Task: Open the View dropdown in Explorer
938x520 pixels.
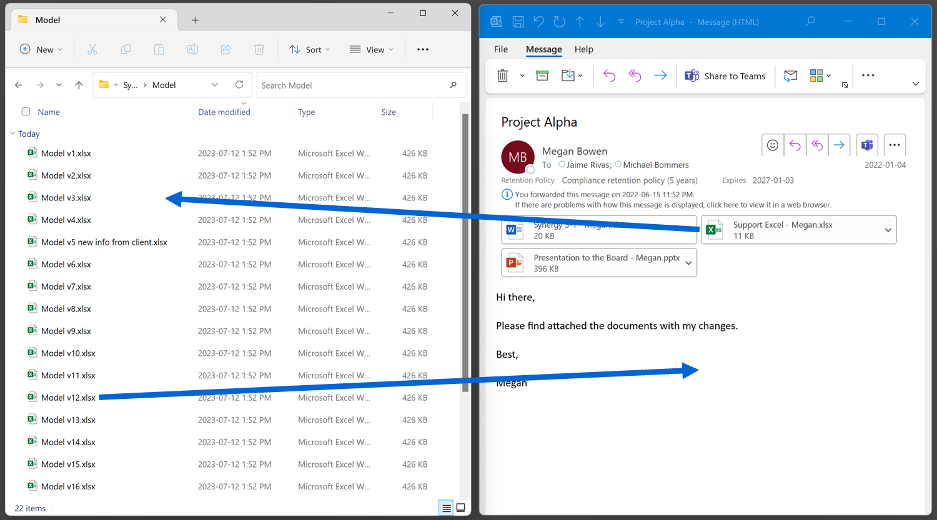Action: [x=371, y=50]
